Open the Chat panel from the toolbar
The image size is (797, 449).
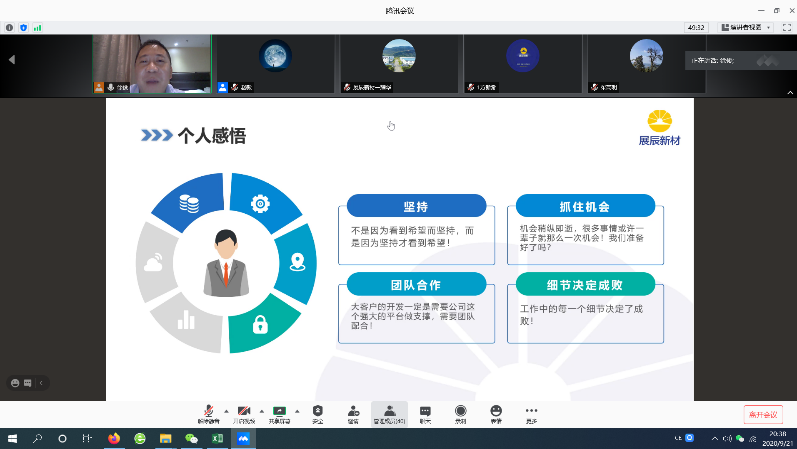click(425, 414)
